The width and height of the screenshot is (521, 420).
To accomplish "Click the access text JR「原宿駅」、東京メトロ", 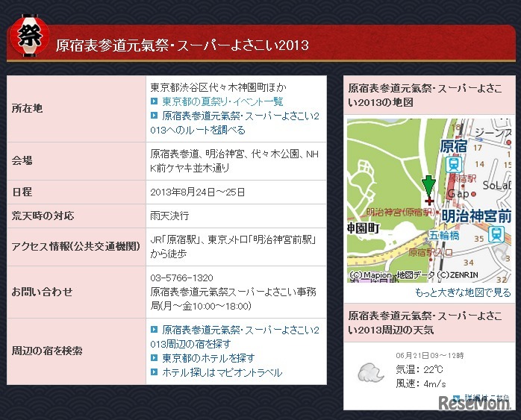I will (x=233, y=247).
